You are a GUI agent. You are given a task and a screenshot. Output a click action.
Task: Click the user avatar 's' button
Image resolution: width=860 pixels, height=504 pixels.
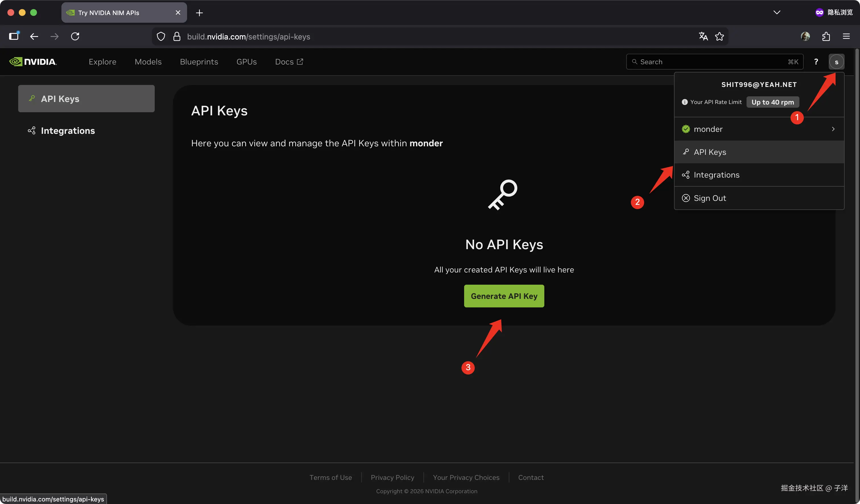pos(836,62)
